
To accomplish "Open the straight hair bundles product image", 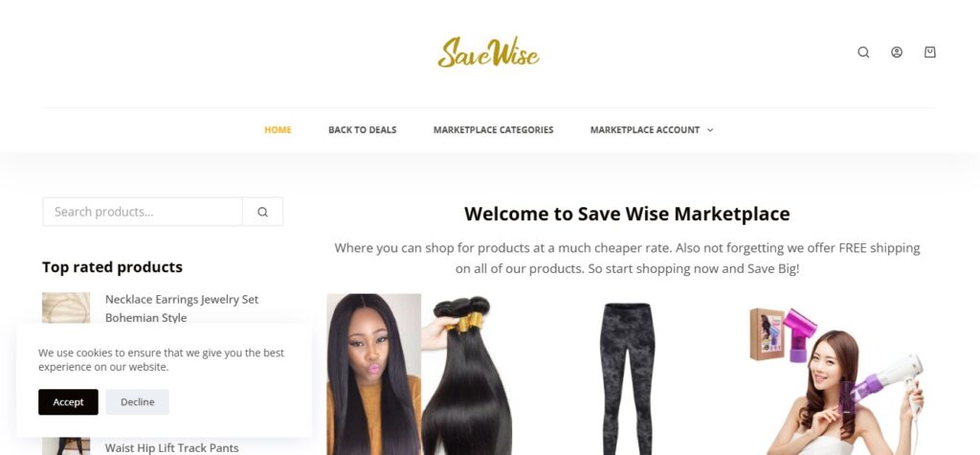I will [419, 375].
